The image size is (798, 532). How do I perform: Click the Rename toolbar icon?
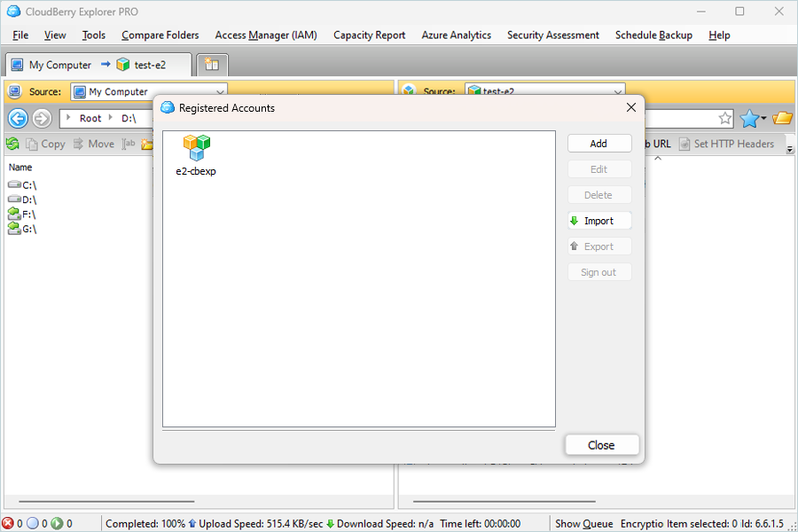pos(129,144)
